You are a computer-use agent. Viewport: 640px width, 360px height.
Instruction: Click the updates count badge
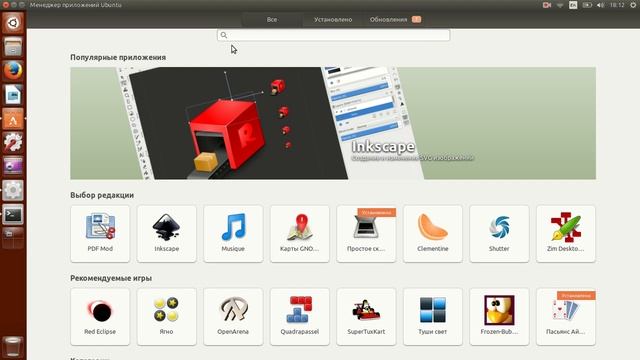tap(416, 19)
